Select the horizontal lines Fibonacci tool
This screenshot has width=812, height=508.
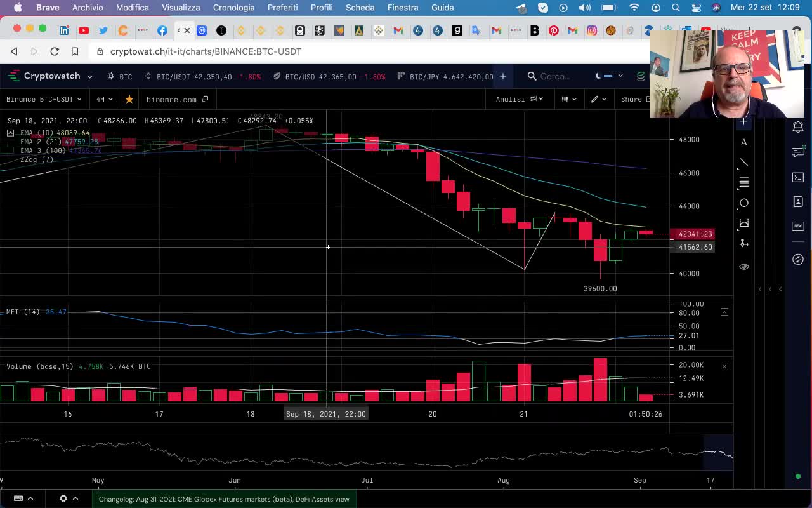point(743,183)
